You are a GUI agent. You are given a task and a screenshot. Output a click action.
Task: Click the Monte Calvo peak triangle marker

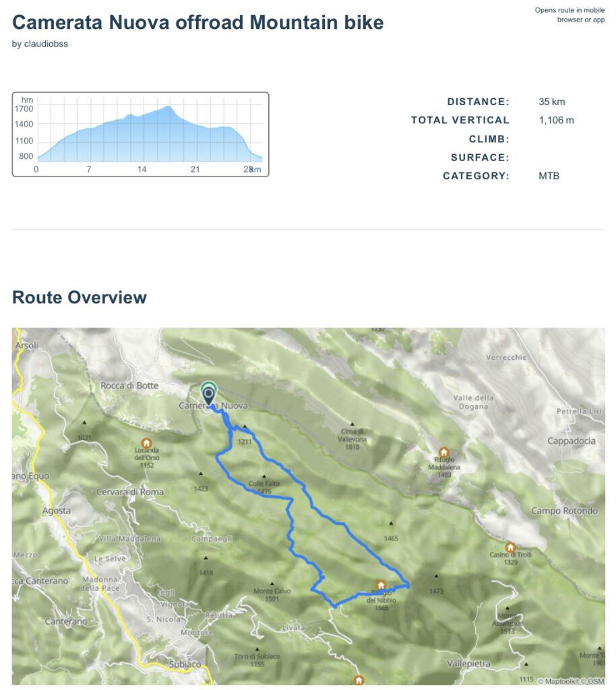pos(272,584)
